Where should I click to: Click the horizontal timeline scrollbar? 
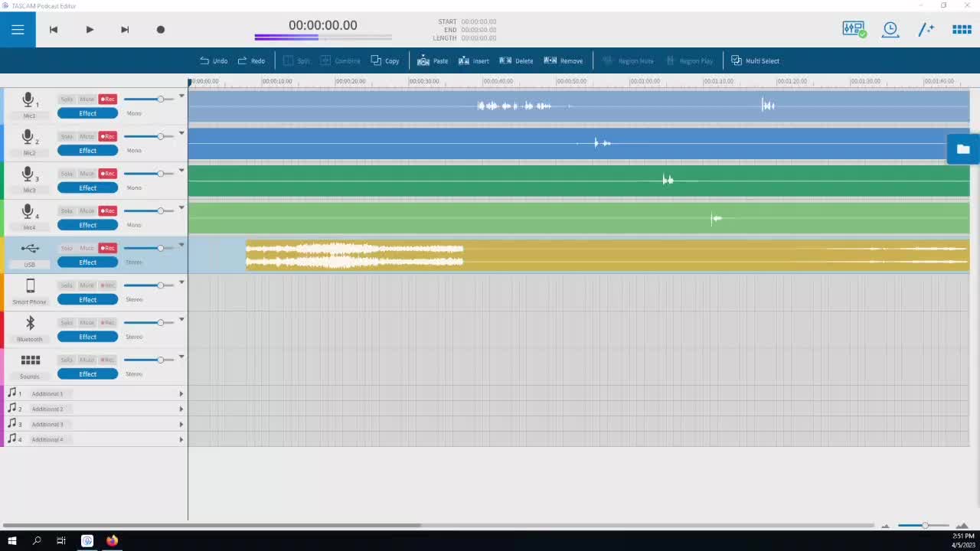point(212,525)
